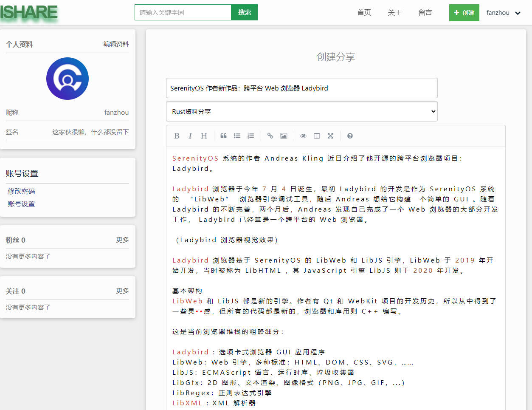The width and height of the screenshot is (532, 410).
Task: Open the 留言 navigation item
Action: tap(425, 13)
